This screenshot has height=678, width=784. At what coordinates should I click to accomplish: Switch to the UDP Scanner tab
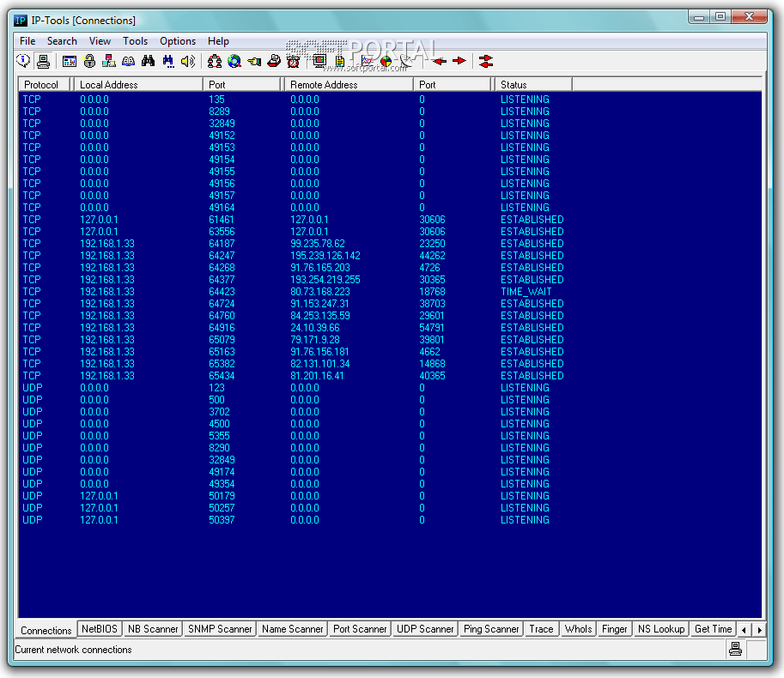click(424, 628)
